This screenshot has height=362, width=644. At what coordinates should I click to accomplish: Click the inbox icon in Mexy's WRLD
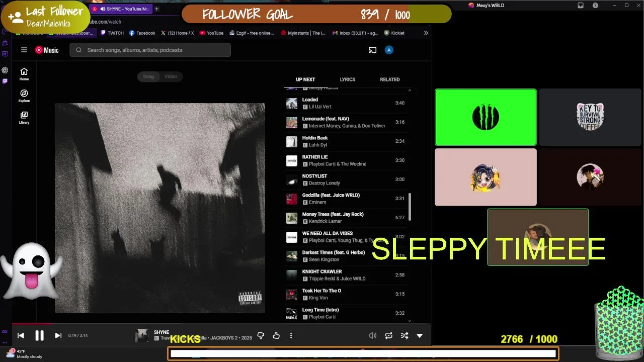581,6
